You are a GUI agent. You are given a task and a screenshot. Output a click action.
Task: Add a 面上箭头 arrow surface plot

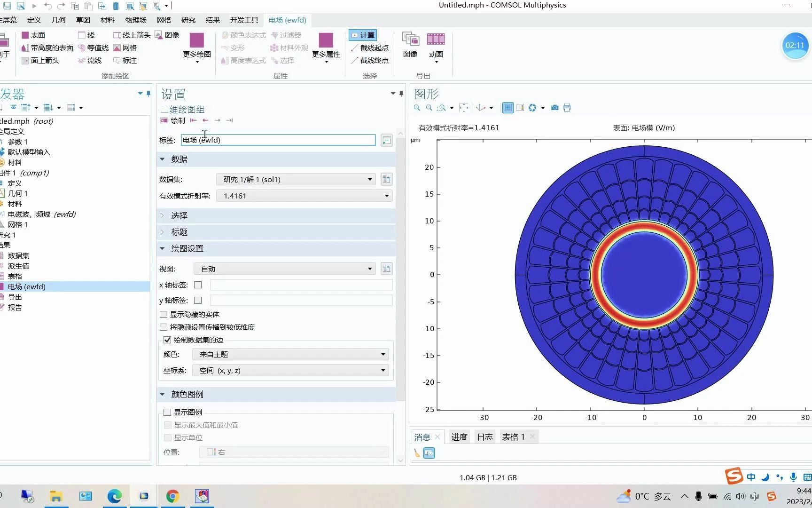pos(40,61)
